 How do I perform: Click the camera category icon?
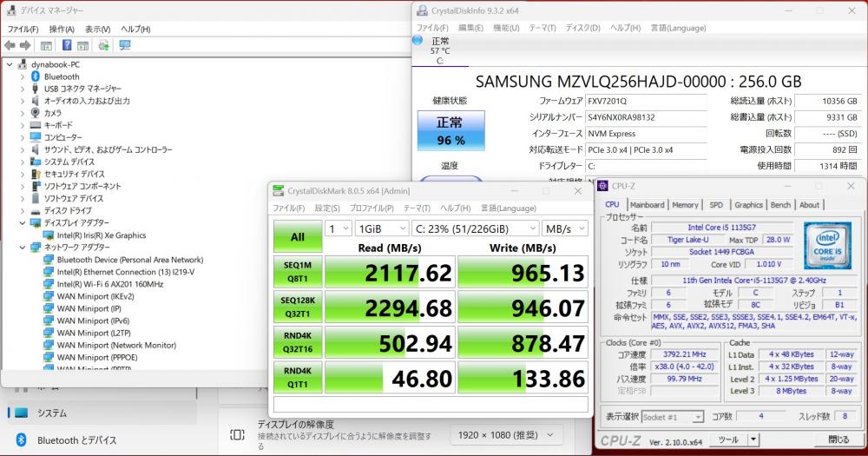[36, 112]
